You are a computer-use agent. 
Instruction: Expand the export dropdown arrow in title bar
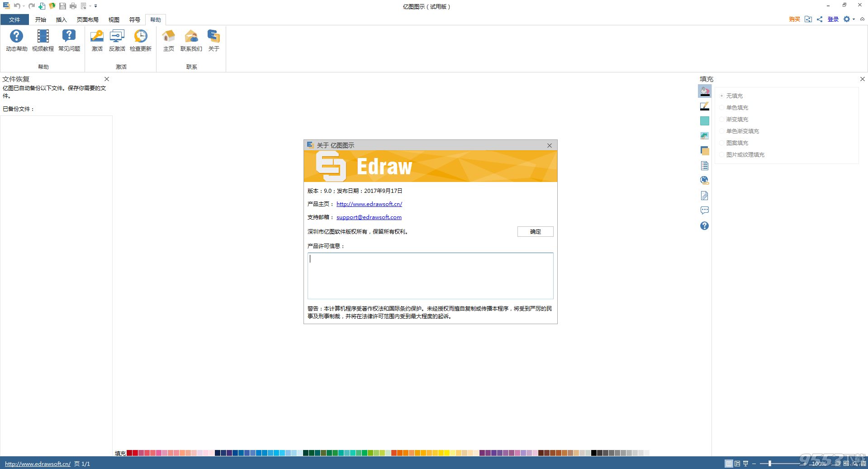click(x=90, y=6)
